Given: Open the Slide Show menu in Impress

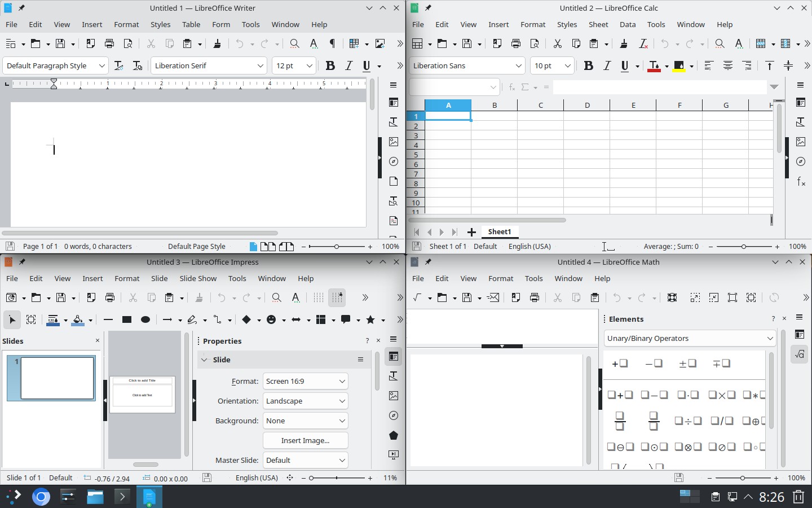Looking at the screenshot, I should point(198,278).
